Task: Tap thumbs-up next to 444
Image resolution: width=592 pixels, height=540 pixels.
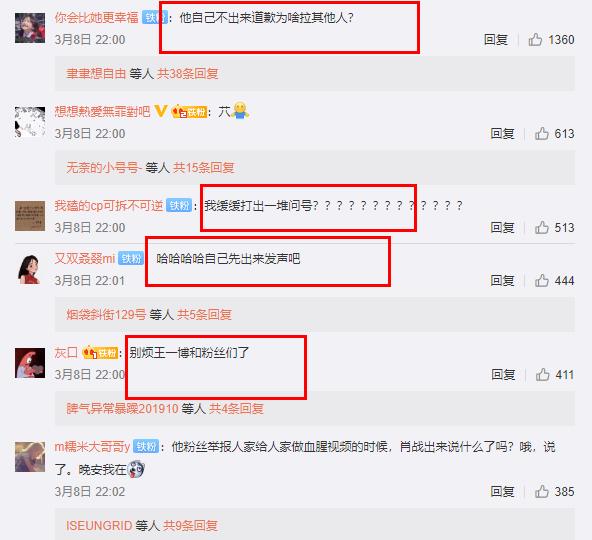Action: click(x=541, y=280)
